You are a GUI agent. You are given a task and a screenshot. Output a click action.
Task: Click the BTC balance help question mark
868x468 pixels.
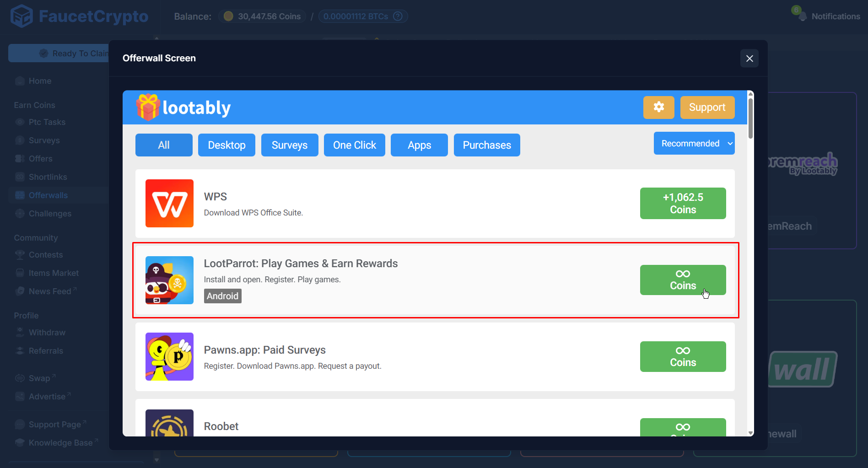(398, 16)
